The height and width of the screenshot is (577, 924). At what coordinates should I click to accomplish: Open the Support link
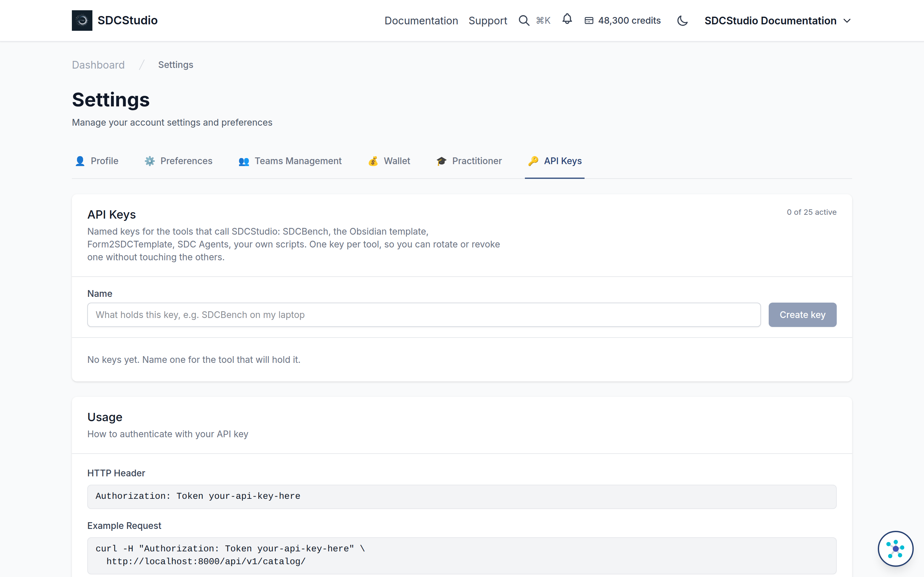point(488,21)
